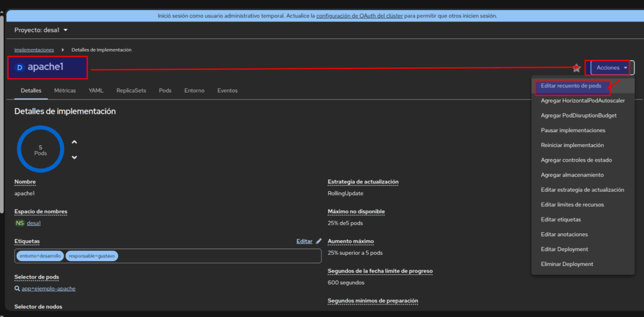Click the favorite star icon
The height and width of the screenshot is (317, 644).
577,68
